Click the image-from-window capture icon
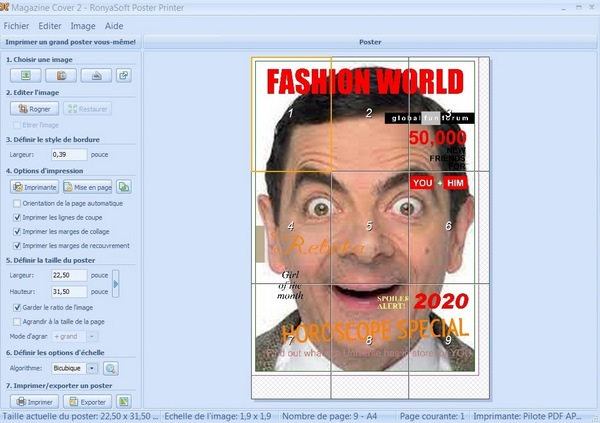Viewport: 600px width, 423px height. click(124, 75)
